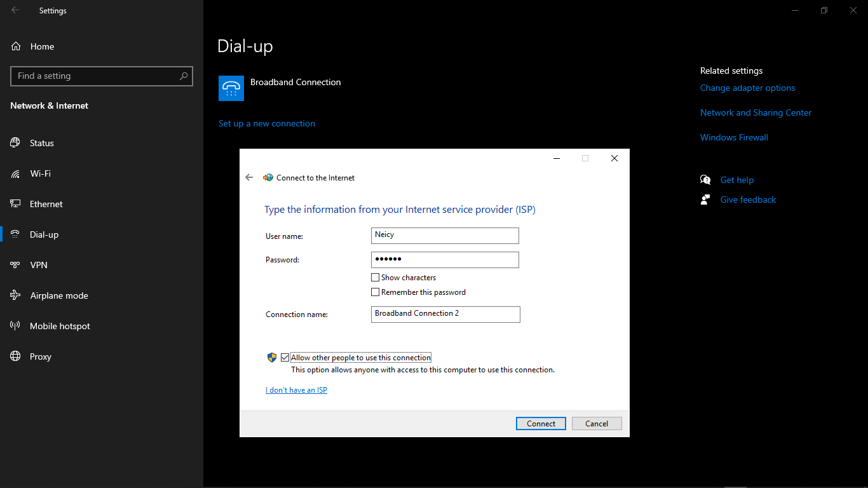
Task: Uncheck Allow other people to use this connection
Action: tap(285, 358)
